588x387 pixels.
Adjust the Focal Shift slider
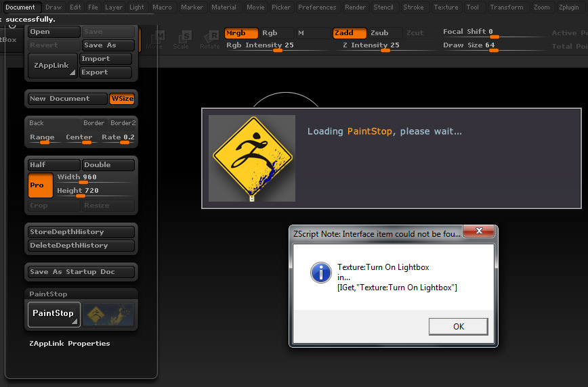coord(494,32)
